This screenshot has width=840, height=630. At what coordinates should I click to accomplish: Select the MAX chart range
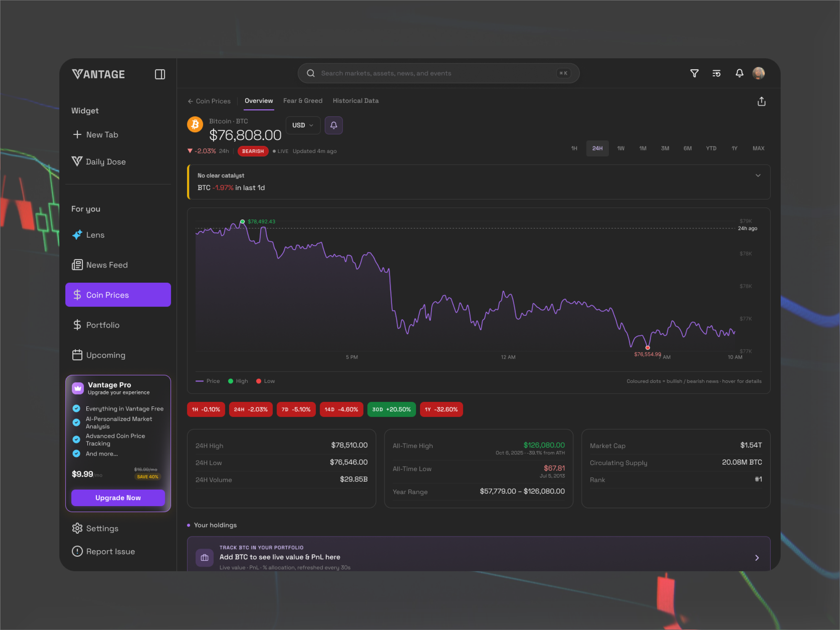(758, 149)
